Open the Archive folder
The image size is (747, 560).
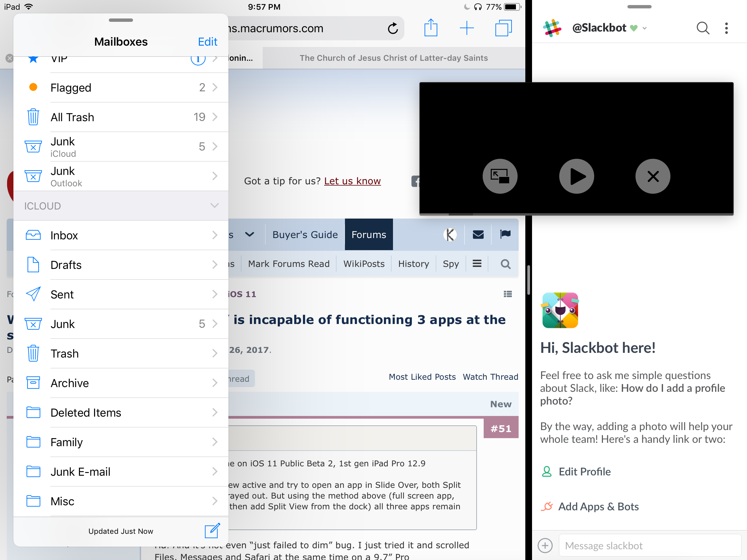(121, 383)
